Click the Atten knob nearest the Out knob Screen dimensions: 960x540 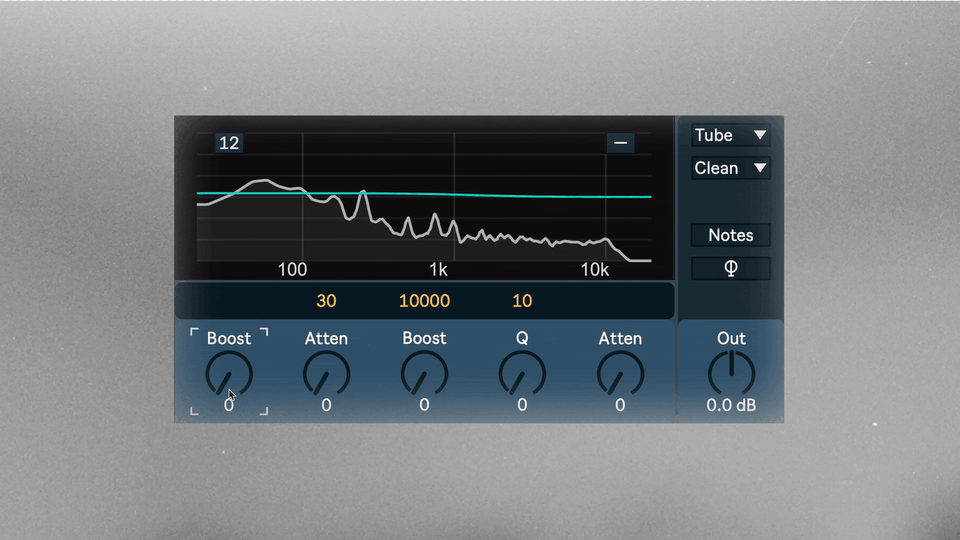(620, 374)
